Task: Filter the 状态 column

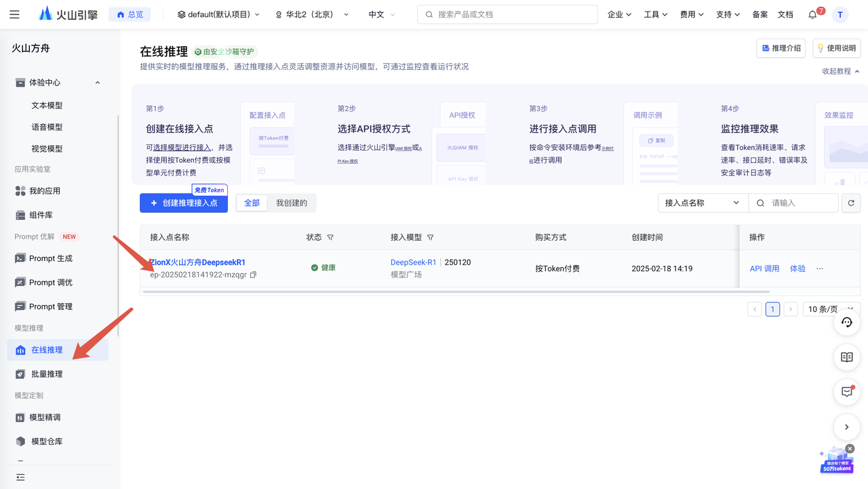Action: pos(330,237)
